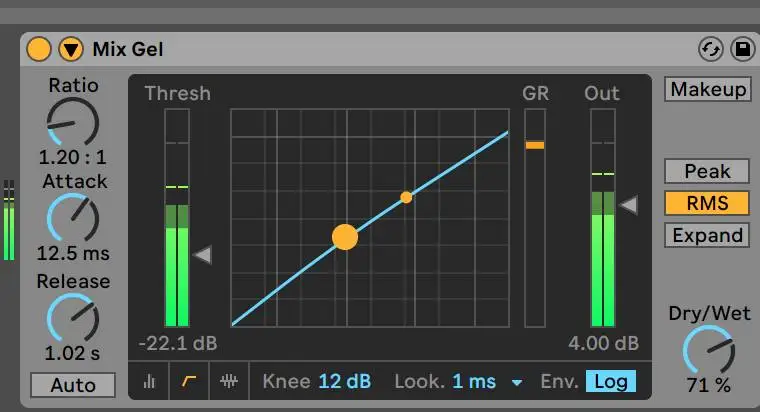760x412 pixels.
Task: Select the transfer curve view icon
Action: tap(188, 381)
